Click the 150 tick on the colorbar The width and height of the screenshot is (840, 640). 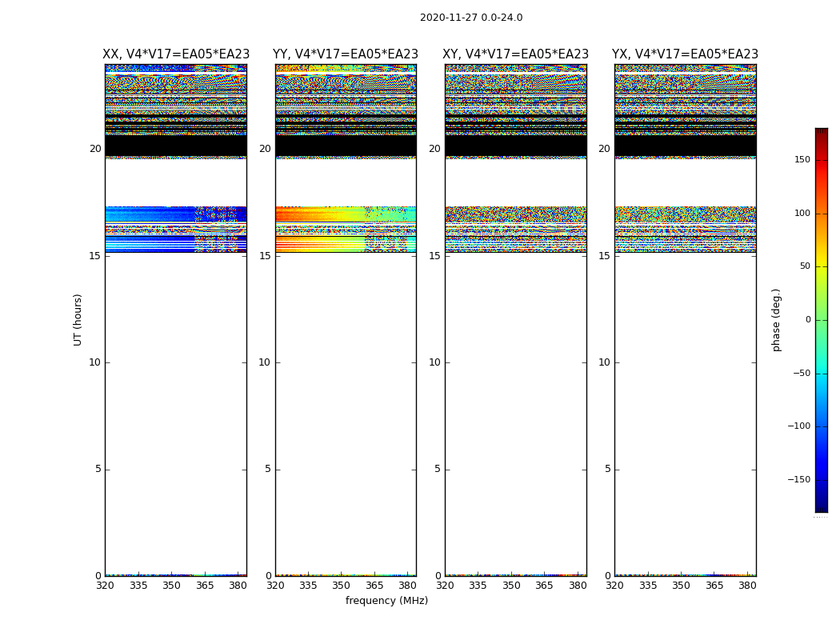[x=802, y=159]
